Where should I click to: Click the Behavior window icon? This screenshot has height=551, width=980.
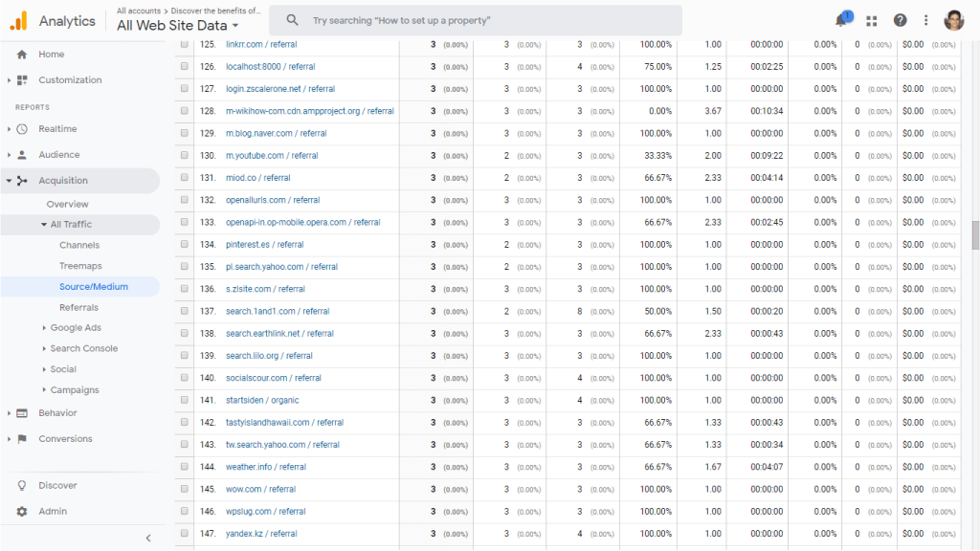click(22, 413)
